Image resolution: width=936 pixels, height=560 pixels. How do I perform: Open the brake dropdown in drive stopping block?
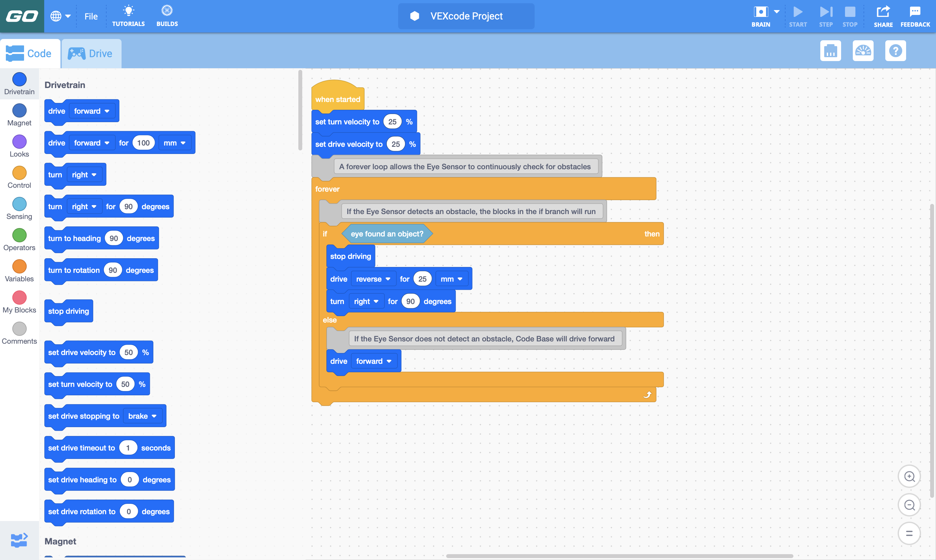pyautogui.click(x=142, y=416)
